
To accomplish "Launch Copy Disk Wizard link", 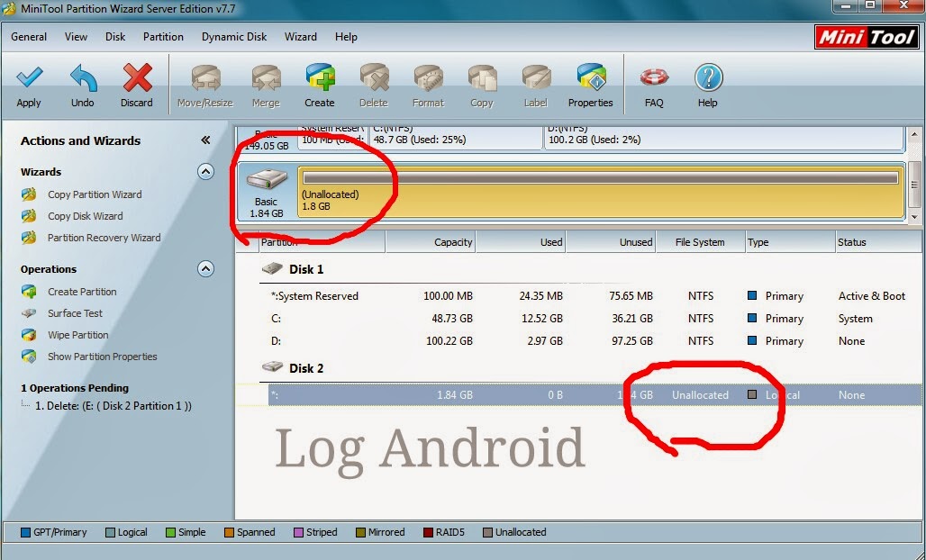I will 85,216.
